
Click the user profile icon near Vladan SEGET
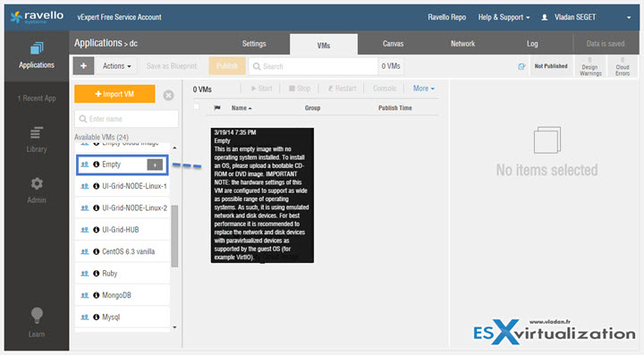tap(544, 17)
